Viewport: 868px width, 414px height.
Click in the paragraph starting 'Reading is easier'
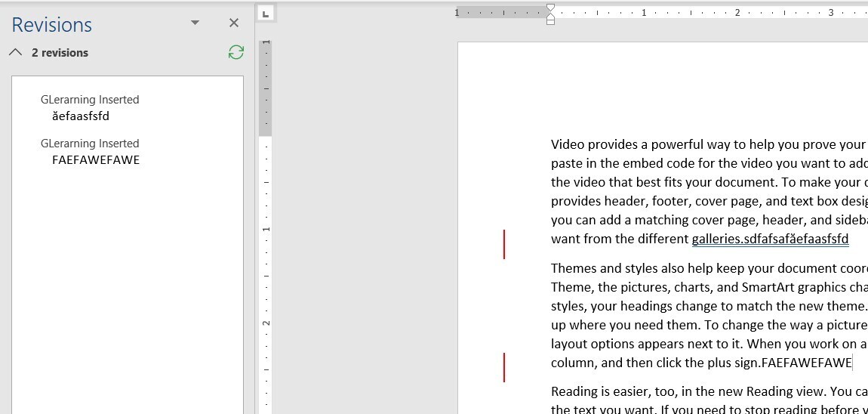(x=709, y=400)
